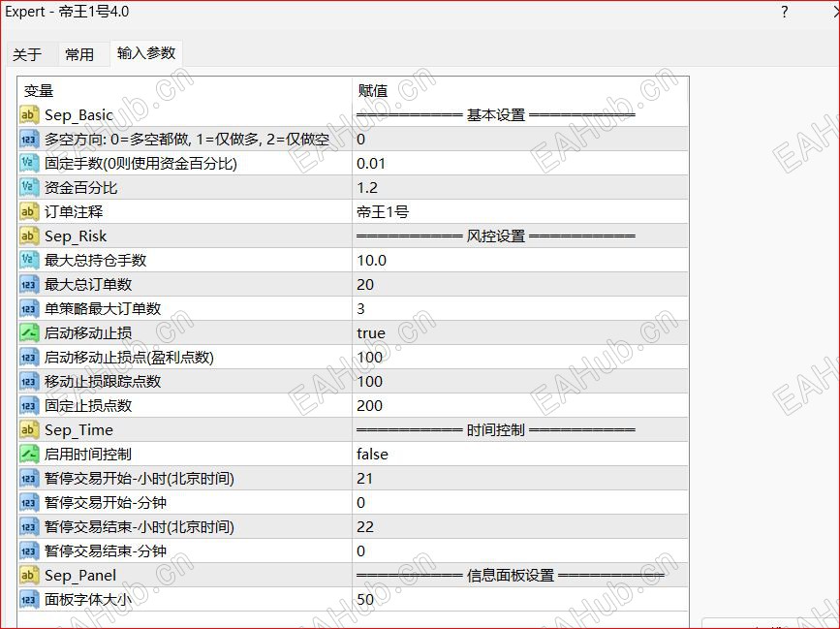The width and height of the screenshot is (840, 629).
Task: Select the Sep_Basic variable name
Action: (79, 115)
